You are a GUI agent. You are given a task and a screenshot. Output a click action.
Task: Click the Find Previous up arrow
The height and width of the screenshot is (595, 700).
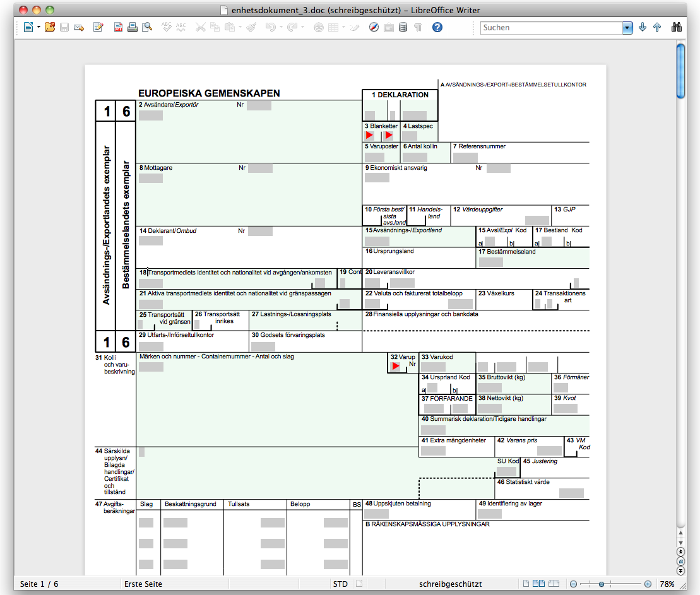tap(657, 27)
